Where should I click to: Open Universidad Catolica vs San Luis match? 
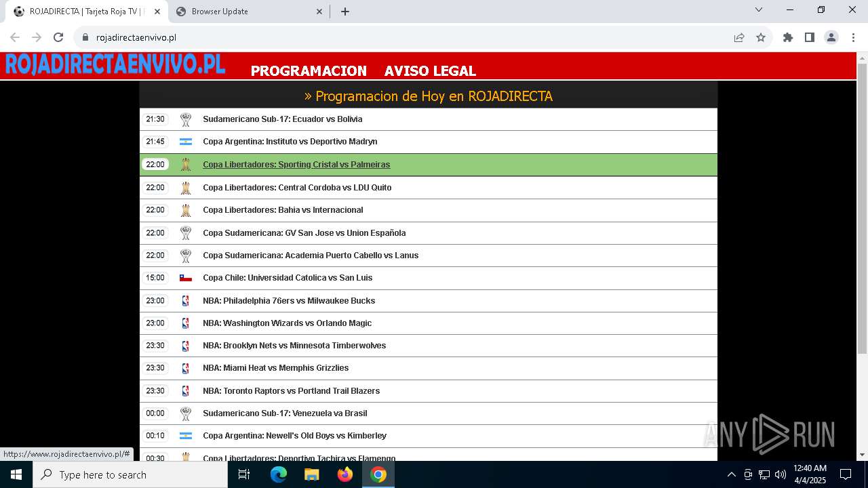click(288, 278)
